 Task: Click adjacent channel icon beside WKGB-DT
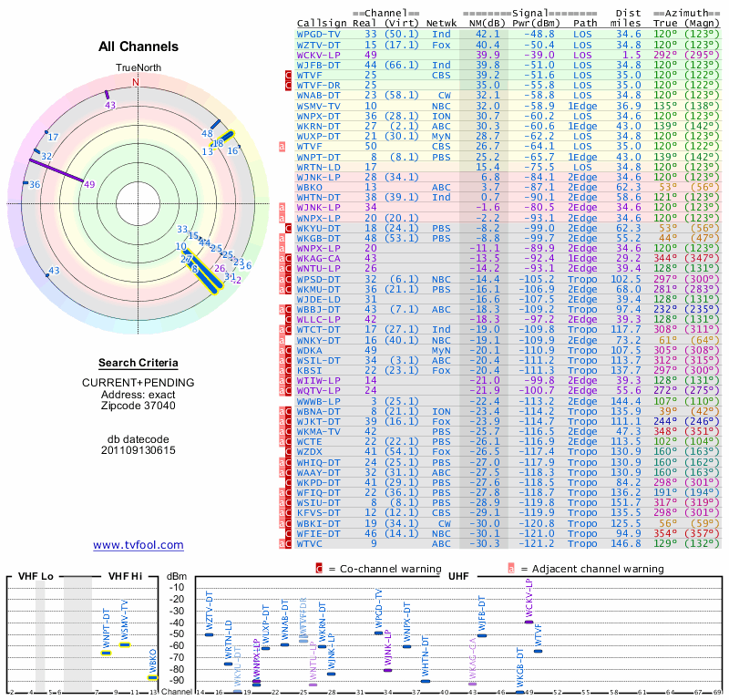pos(282,237)
